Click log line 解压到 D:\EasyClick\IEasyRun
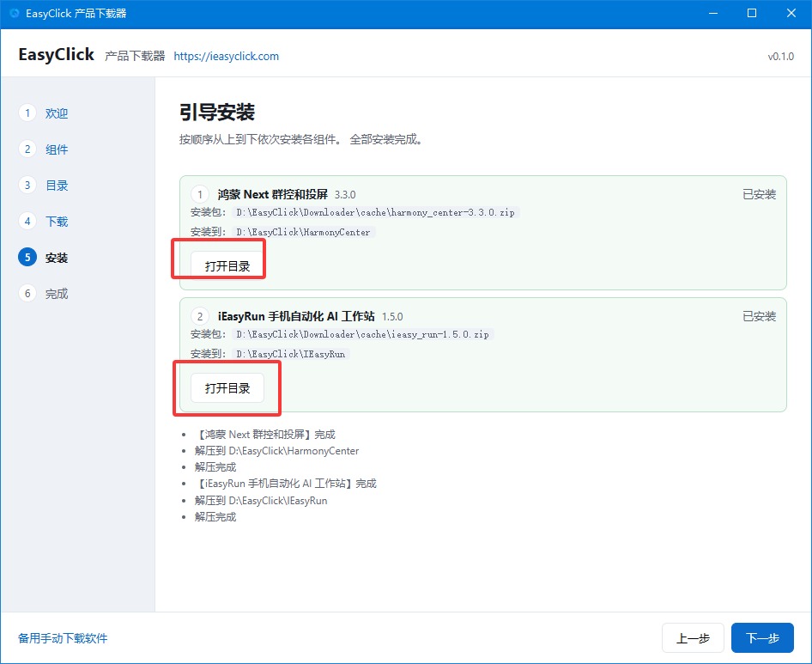The width and height of the screenshot is (812, 664). [261, 501]
